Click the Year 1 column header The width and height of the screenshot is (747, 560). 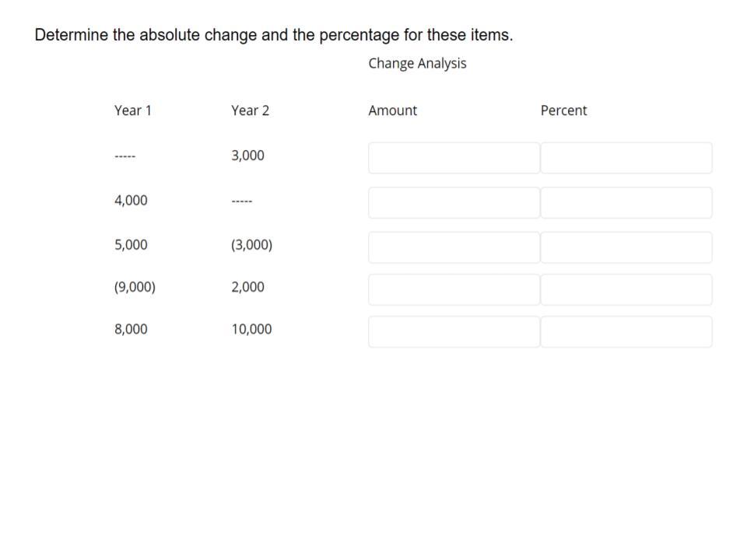point(133,110)
